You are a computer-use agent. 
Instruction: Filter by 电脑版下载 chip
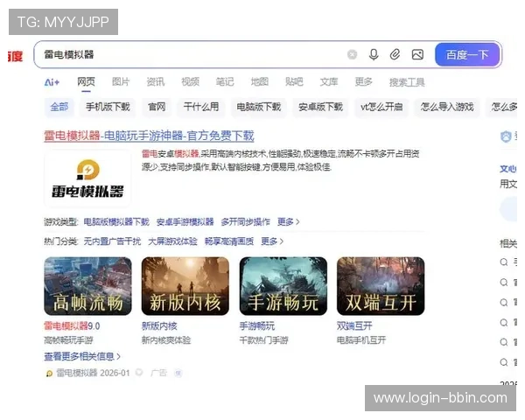click(258, 107)
